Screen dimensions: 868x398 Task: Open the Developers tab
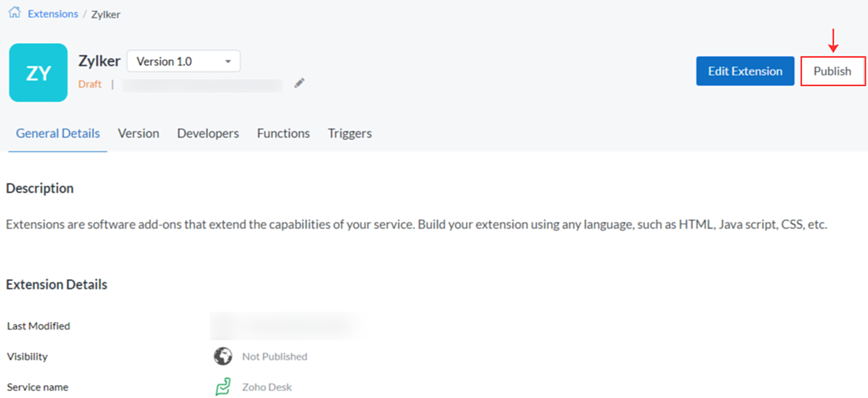pos(208,133)
